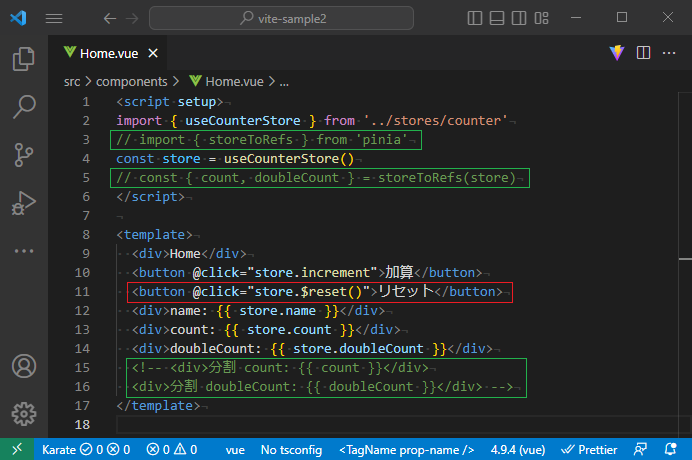Click the '../stores/counter' string
692x460 pixels.
click(x=436, y=121)
